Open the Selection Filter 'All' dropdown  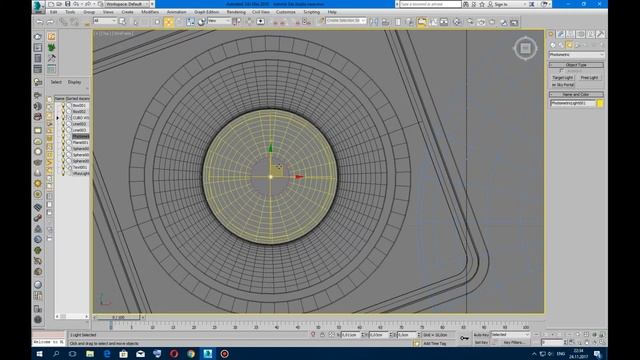[x=105, y=21]
